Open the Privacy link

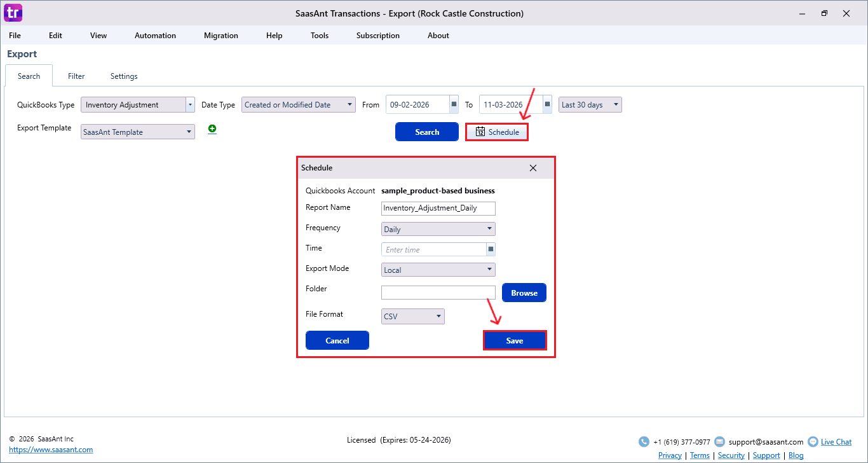coord(670,455)
